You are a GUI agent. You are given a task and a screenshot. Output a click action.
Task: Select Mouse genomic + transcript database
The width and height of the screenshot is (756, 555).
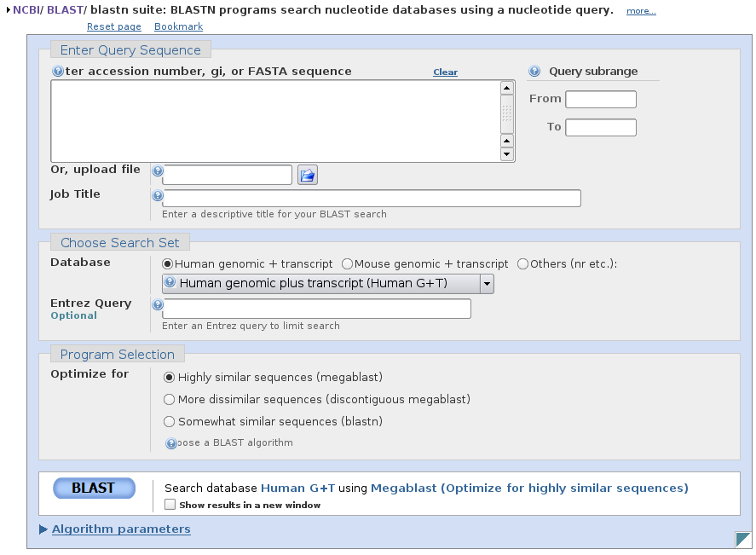tap(348, 264)
